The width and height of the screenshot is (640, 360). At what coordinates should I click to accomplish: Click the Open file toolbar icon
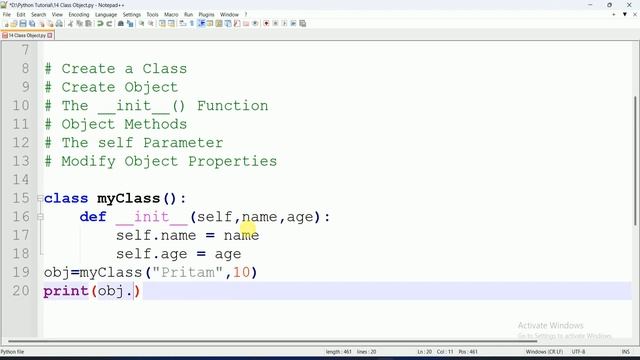coord(14,24)
